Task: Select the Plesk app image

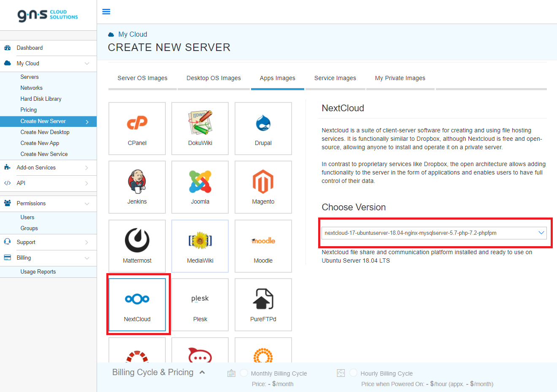Action: (x=200, y=305)
